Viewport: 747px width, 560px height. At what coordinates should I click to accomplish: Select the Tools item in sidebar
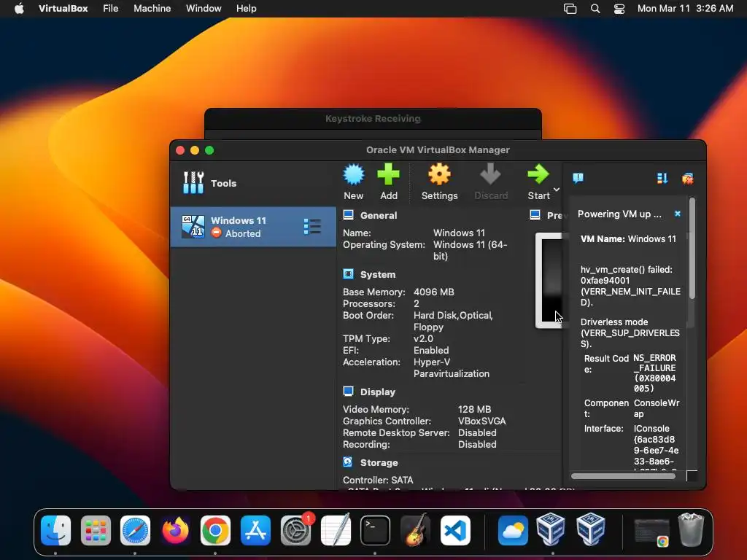click(252, 183)
